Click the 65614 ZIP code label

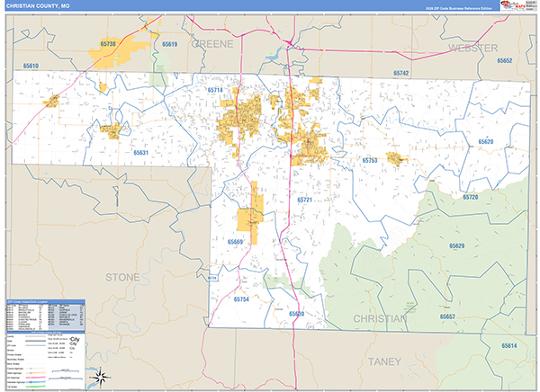tap(509, 346)
